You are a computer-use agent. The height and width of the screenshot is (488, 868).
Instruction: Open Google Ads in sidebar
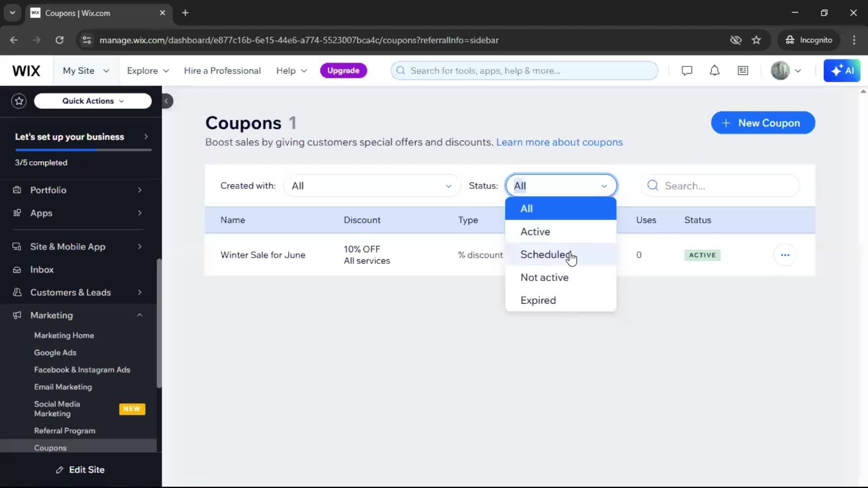tap(55, 352)
